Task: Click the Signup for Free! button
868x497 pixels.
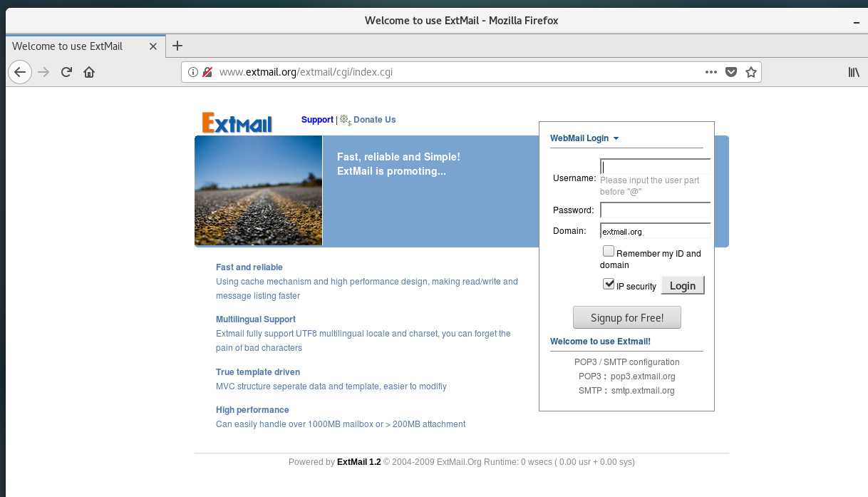Action: (626, 318)
